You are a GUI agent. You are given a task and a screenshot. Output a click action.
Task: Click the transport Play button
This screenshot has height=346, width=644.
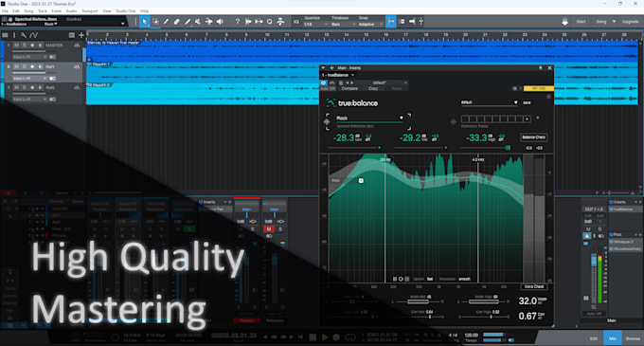(325, 337)
